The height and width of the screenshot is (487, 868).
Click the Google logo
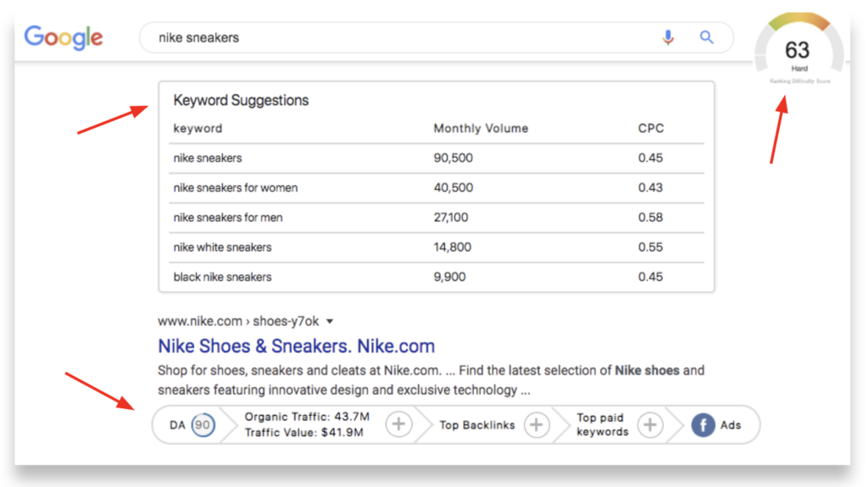click(63, 37)
